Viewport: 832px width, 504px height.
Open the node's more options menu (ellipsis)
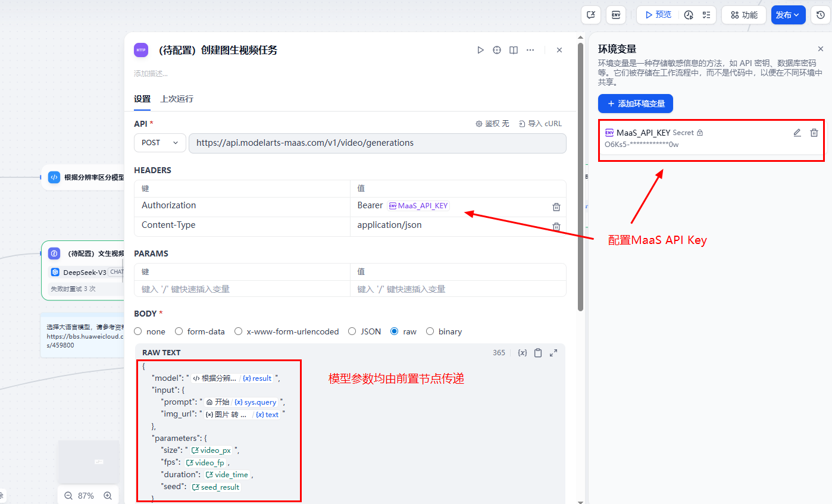tap(530, 50)
